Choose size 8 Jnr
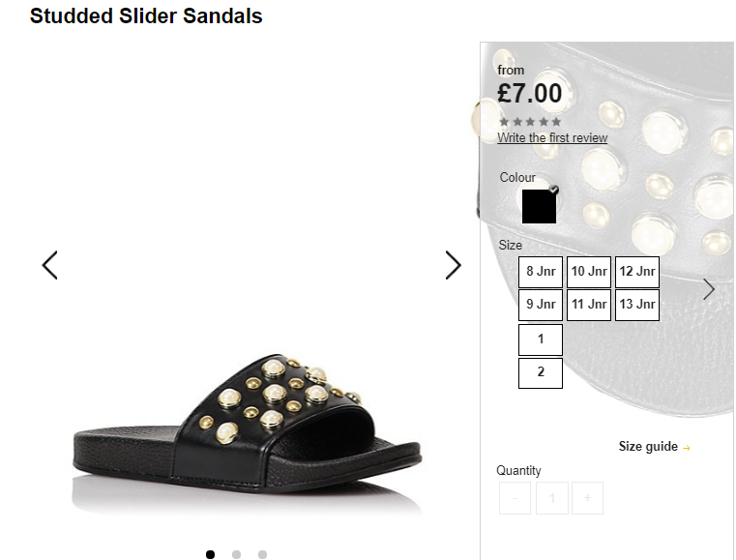The height and width of the screenshot is (560, 736). (541, 272)
